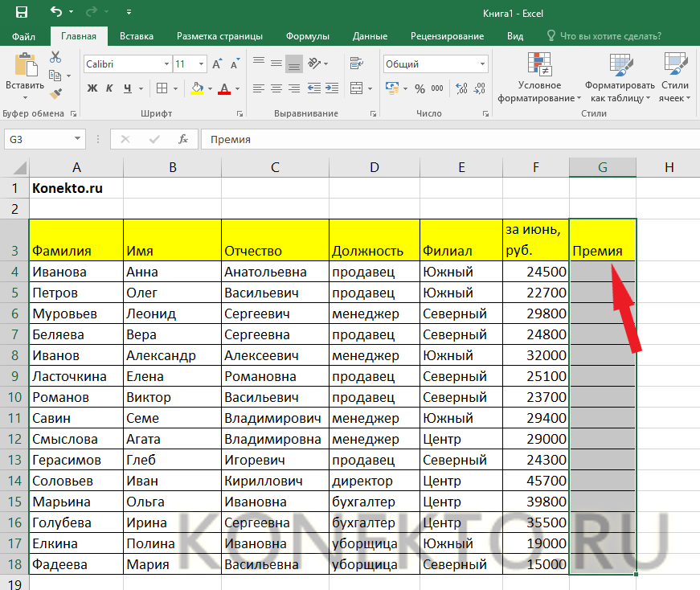The width and height of the screenshot is (700, 590).
Task: Click the Save icon in the quick access toolbar
Action: coord(21,12)
